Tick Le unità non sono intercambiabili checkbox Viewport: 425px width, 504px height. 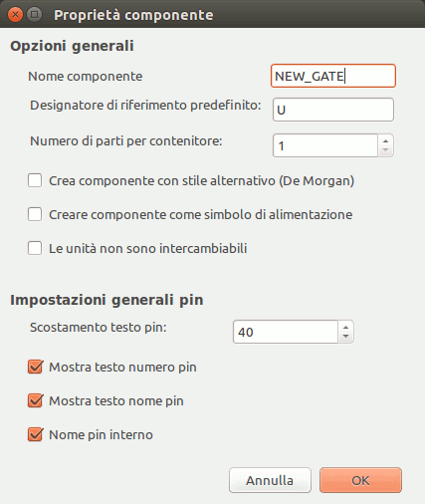pos(35,248)
